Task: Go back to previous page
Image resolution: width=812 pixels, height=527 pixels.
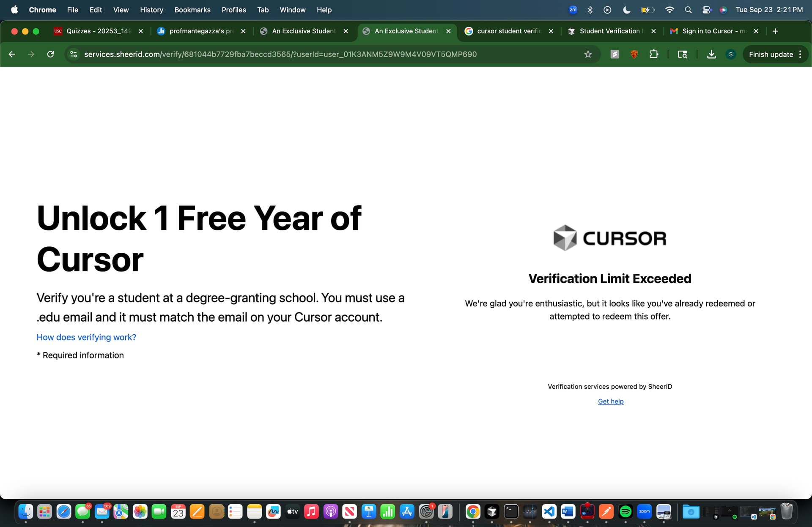Action: (12, 54)
